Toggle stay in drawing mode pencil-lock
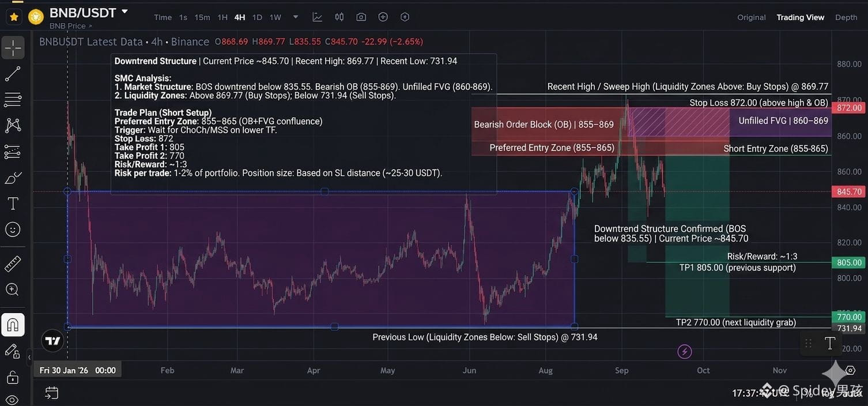The width and height of the screenshot is (868, 406). pyautogui.click(x=13, y=351)
